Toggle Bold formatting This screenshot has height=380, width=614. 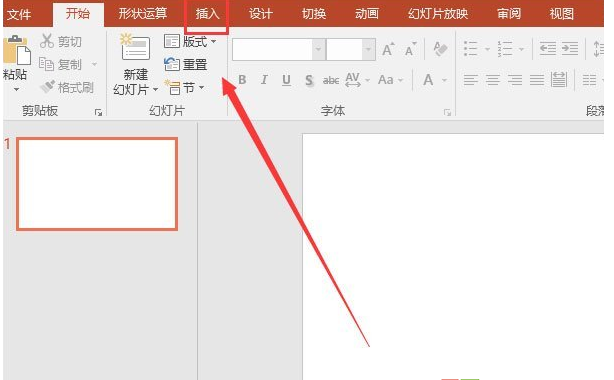pyautogui.click(x=242, y=80)
